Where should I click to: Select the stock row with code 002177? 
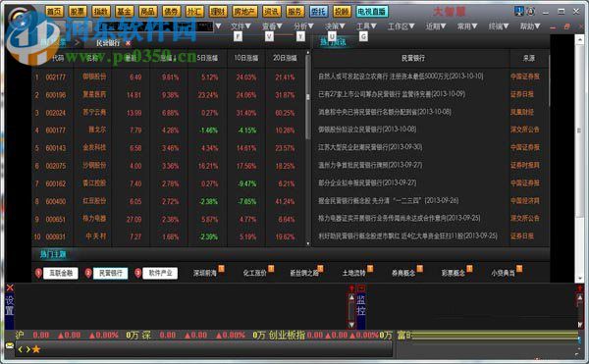169,78
